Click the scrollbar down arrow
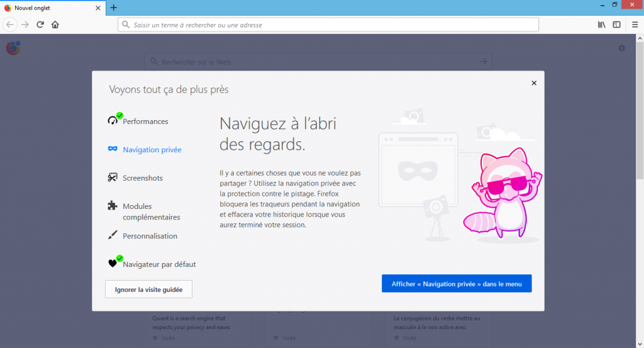The image size is (644, 348). (x=640, y=344)
